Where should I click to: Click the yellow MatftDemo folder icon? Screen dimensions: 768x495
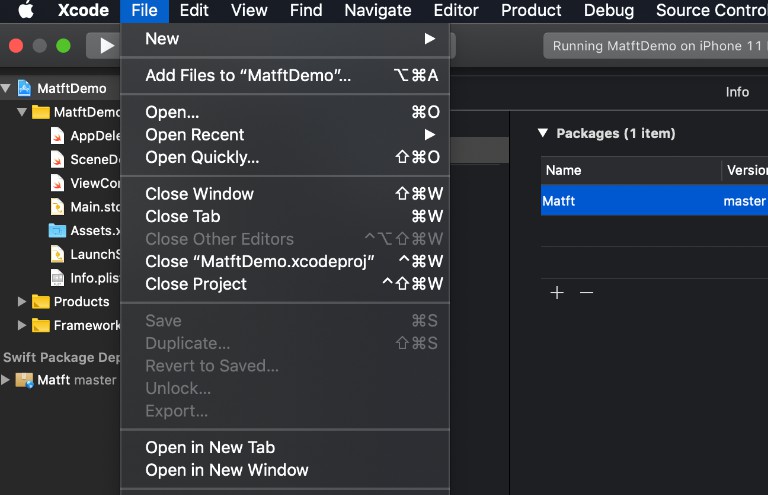[x=41, y=112]
